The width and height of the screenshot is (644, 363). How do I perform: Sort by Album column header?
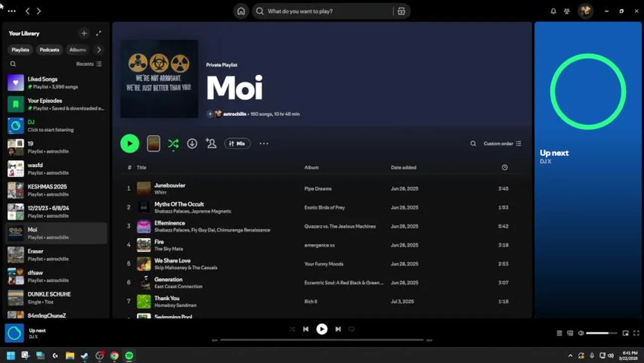(x=311, y=167)
